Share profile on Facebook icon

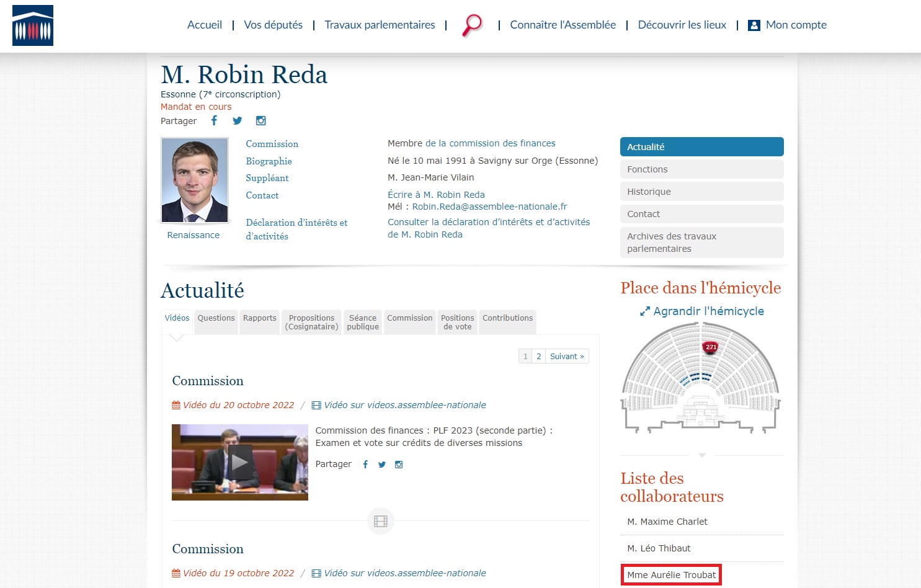(214, 120)
